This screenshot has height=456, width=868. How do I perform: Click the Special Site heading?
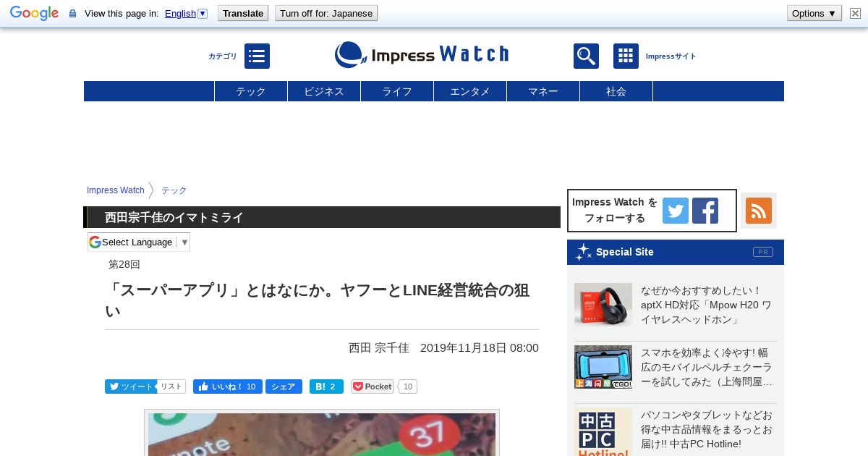pyautogui.click(x=625, y=252)
